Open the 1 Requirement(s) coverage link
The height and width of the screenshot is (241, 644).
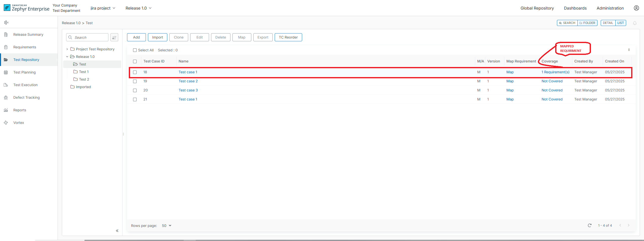tap(555, 72)
